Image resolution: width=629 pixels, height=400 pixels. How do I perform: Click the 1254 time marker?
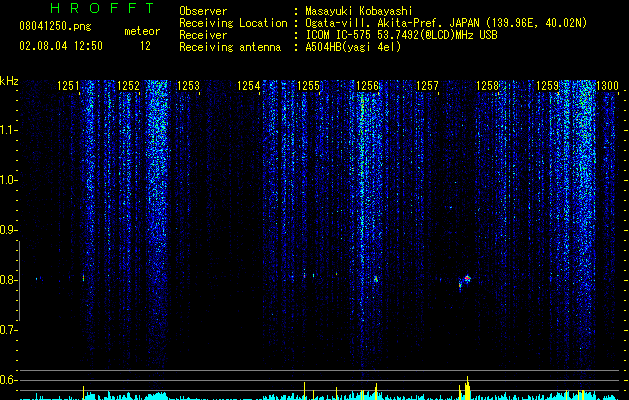[248, 85]
